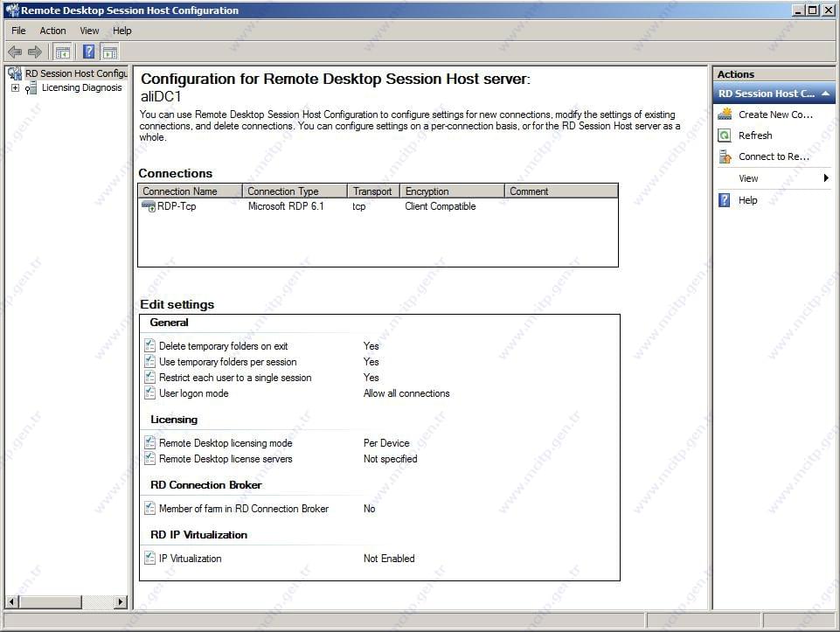Viewport: 840px width, 632px height.
Task: Click icon beside Delete temporary folders on exit
Action: point(150,346)
